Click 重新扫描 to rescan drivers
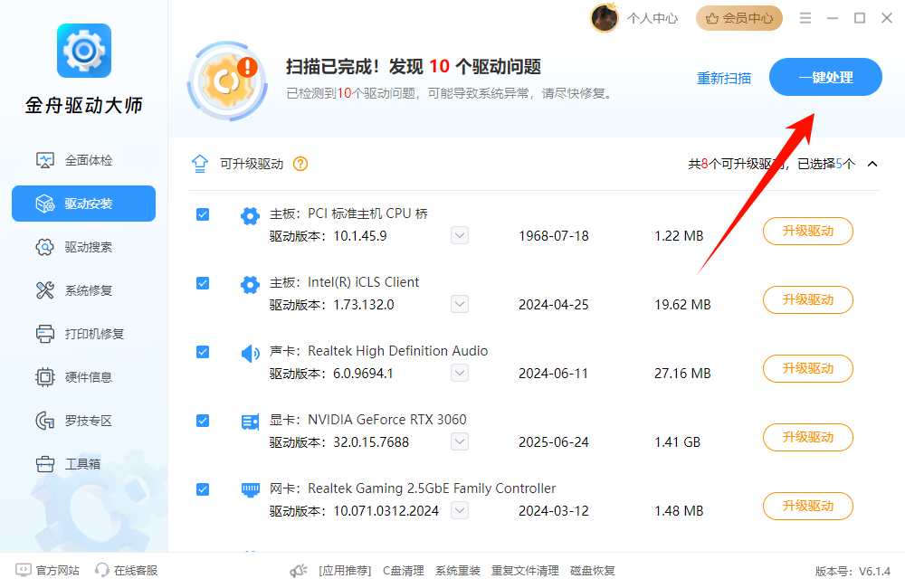 click(724, 78)
